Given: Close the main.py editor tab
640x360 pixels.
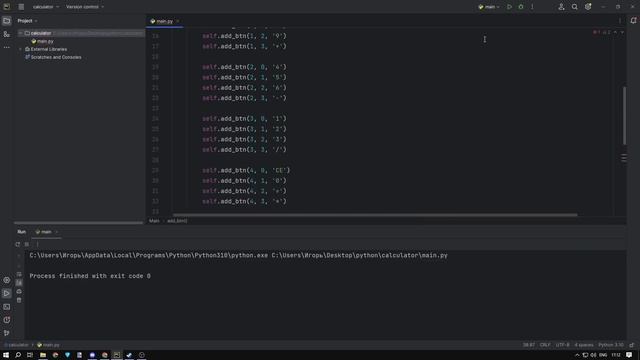Looking at the screenshot, I should [x=178, y=21].
